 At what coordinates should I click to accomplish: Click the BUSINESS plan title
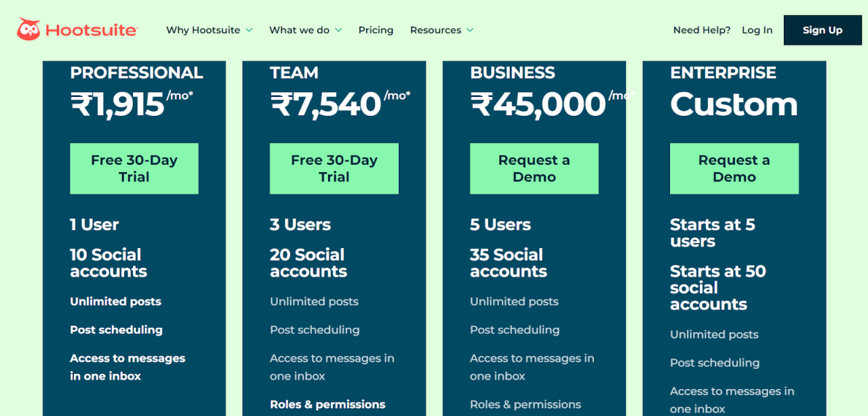tap(512, 72)
